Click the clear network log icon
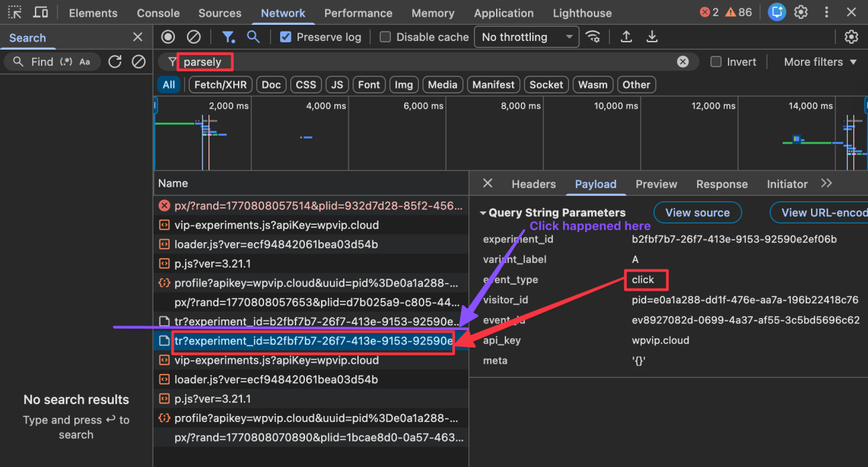Screen dimensions: 868x467 [194, 37]
